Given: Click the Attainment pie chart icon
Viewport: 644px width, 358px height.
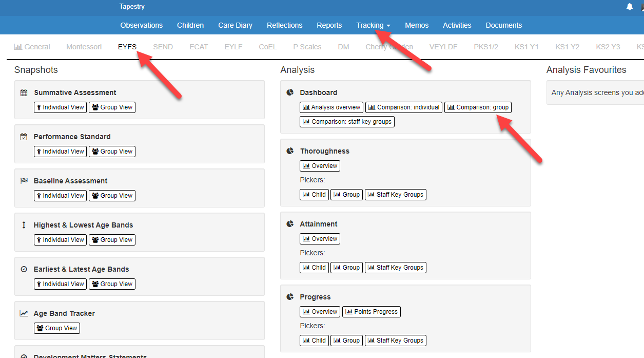Looking at the screenshot, I should (x=290, y=224).
